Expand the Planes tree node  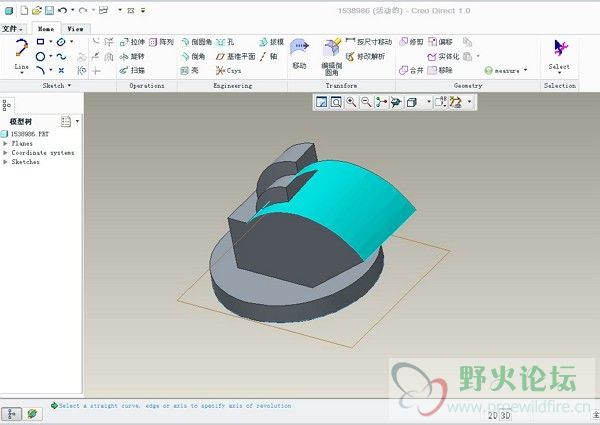[5, 143]
